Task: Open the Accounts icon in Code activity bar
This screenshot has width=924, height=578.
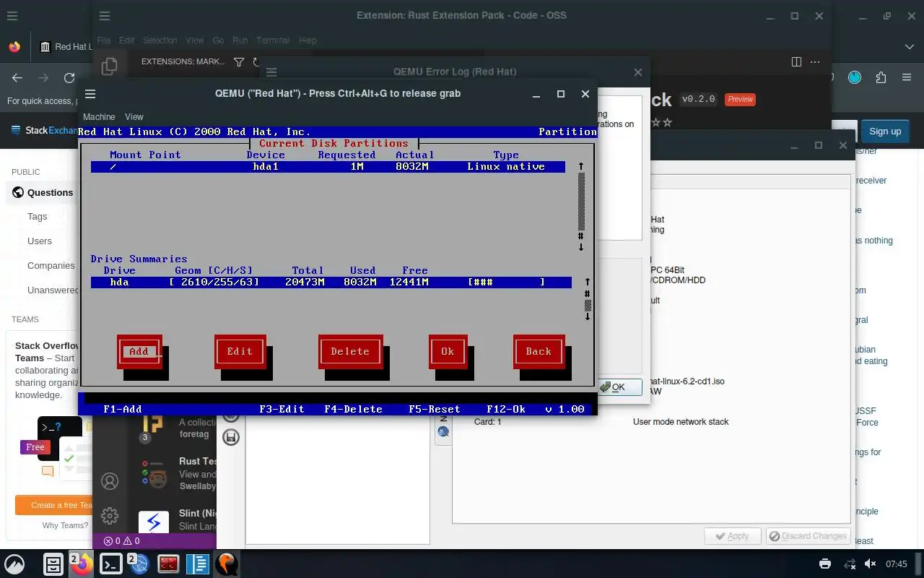Action: [x=110, y=480]
